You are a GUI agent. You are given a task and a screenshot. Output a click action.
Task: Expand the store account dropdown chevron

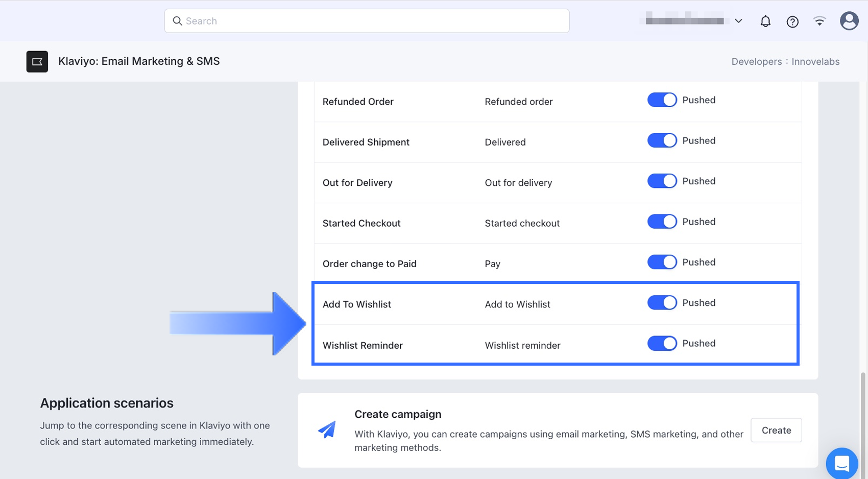point(738,21)
